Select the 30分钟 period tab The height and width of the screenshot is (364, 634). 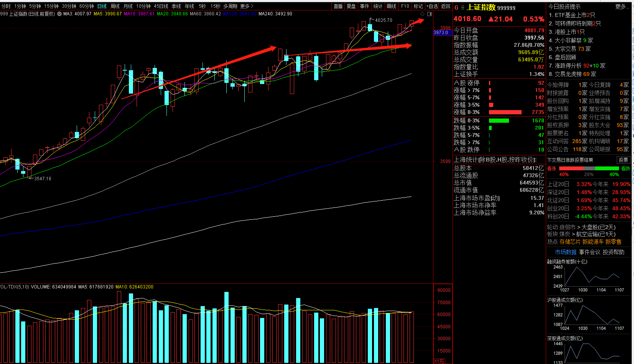click(x=69, y=6)
